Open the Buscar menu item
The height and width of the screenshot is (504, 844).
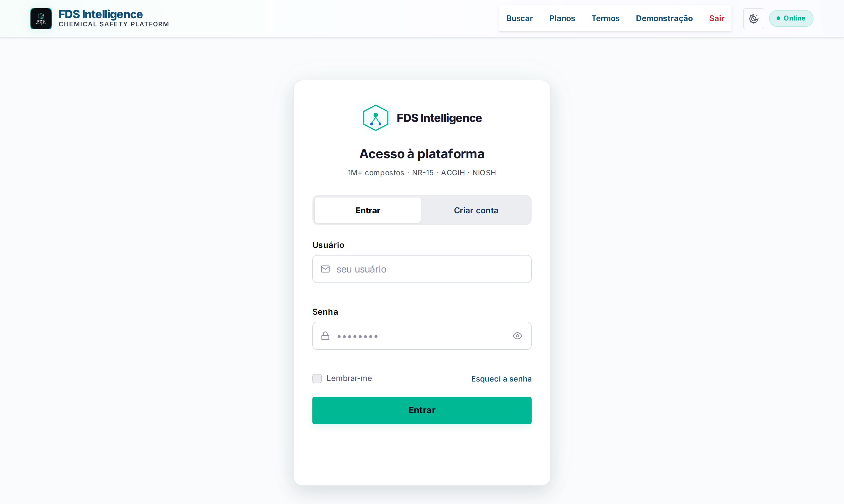(519, 18)
